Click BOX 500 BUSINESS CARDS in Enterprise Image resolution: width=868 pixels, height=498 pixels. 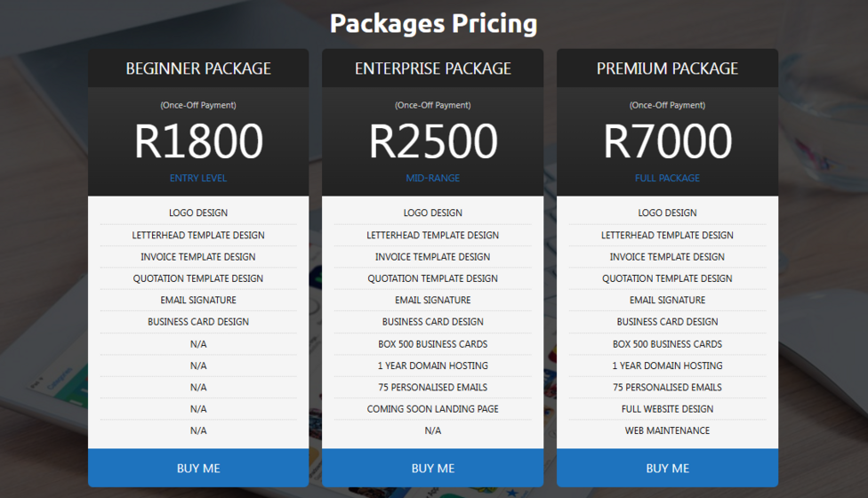433,344
